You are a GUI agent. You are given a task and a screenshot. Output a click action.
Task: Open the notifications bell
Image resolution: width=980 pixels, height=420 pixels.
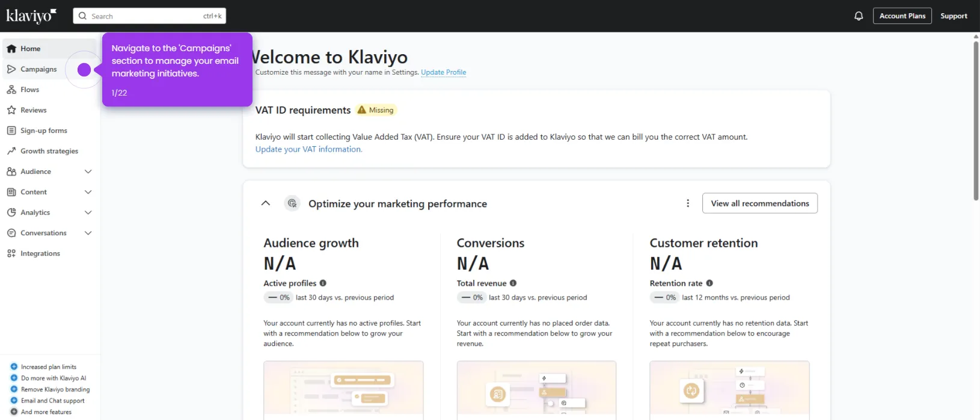pyautogui.click(x=859, y=16)
